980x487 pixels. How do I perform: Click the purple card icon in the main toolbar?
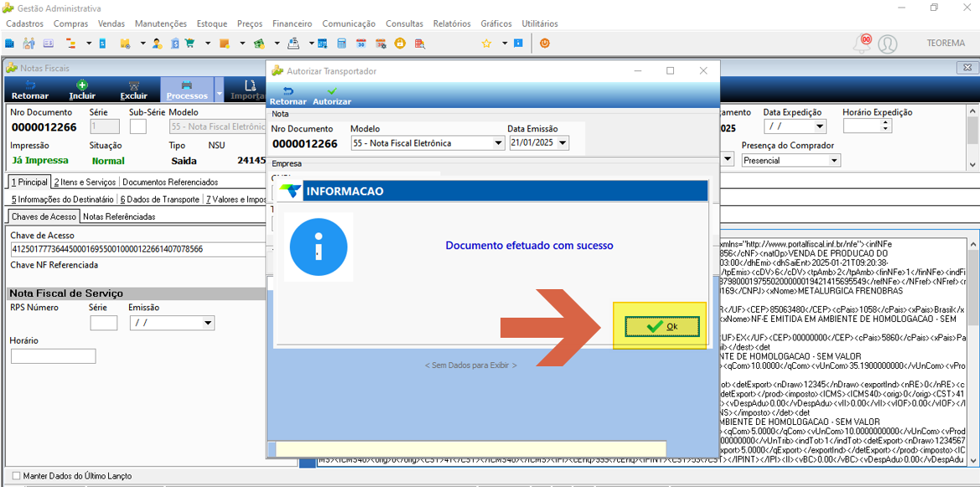(48, 43)
